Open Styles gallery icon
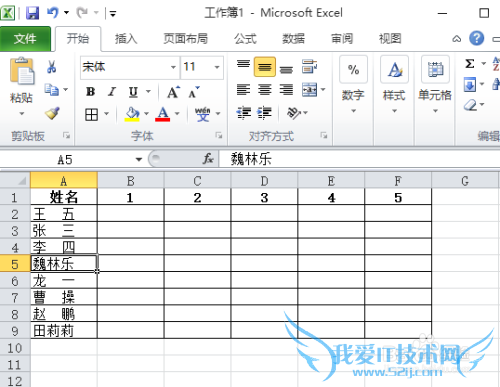 pos(394,70)
